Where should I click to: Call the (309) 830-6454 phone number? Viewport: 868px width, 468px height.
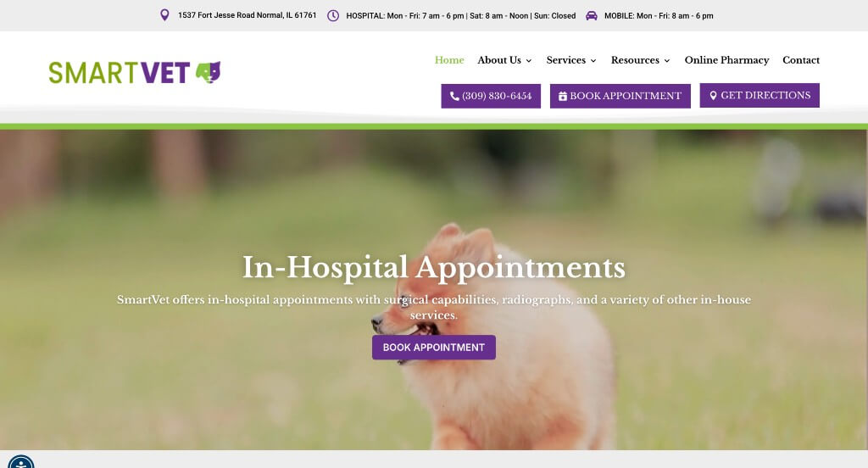[x=497, y=96]
